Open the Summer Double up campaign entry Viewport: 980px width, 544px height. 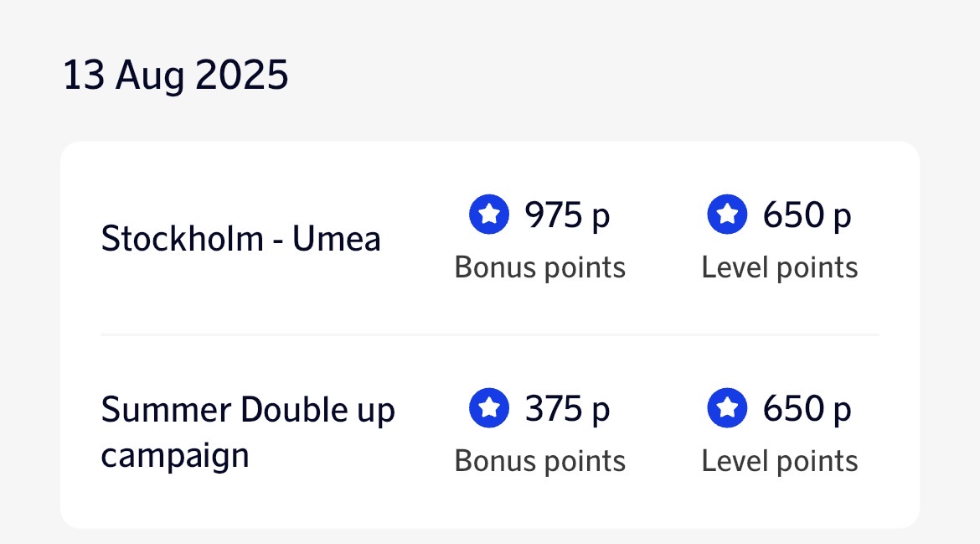coord(247,432)
